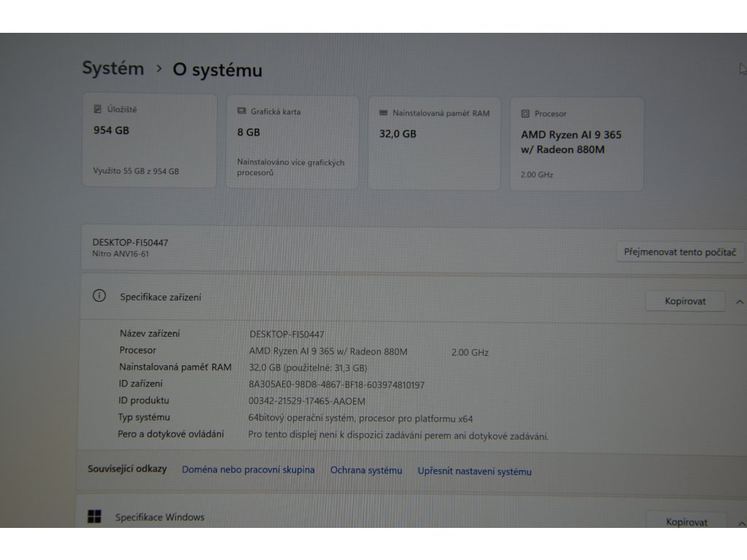Screen dimensions: 747x560
Task: Copy Windows specs with lower Kopírovat button
Action: click(686, 521)
